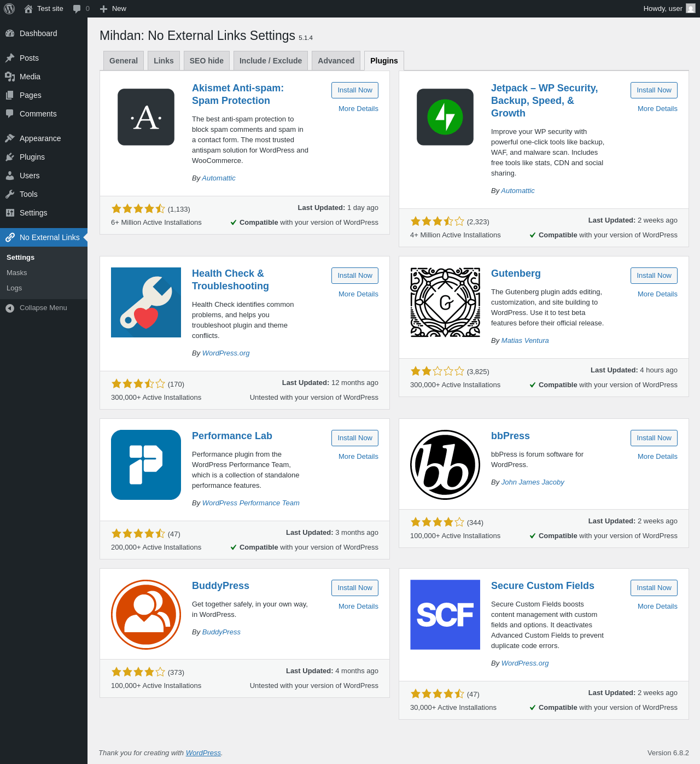Screen dimensions: 700x764
Task: Go to the Appearance menu in sidebar
Action: (40, 138)
